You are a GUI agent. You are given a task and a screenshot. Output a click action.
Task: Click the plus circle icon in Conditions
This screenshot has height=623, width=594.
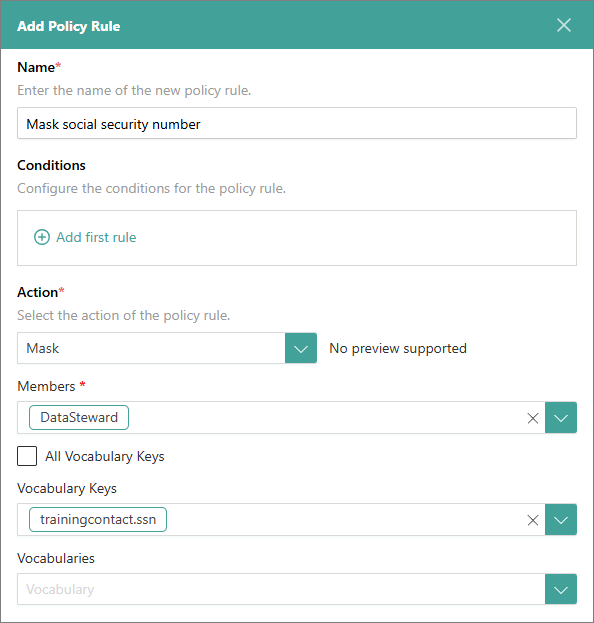(x=42, y=237)
